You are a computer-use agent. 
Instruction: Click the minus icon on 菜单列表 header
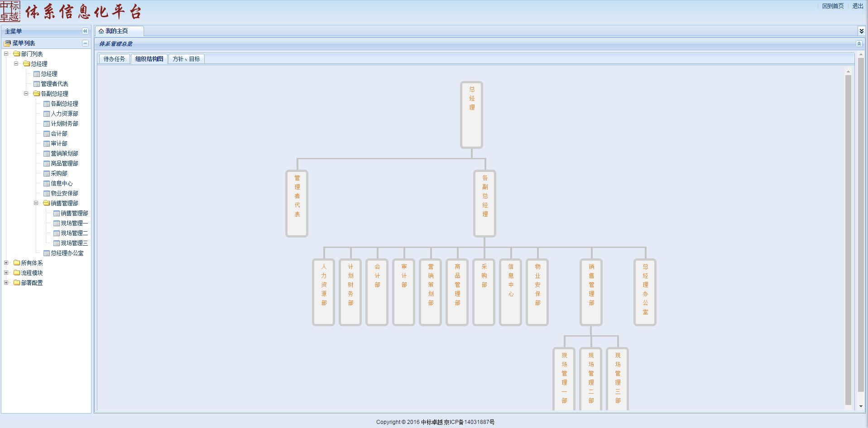(x=85, y=43)
